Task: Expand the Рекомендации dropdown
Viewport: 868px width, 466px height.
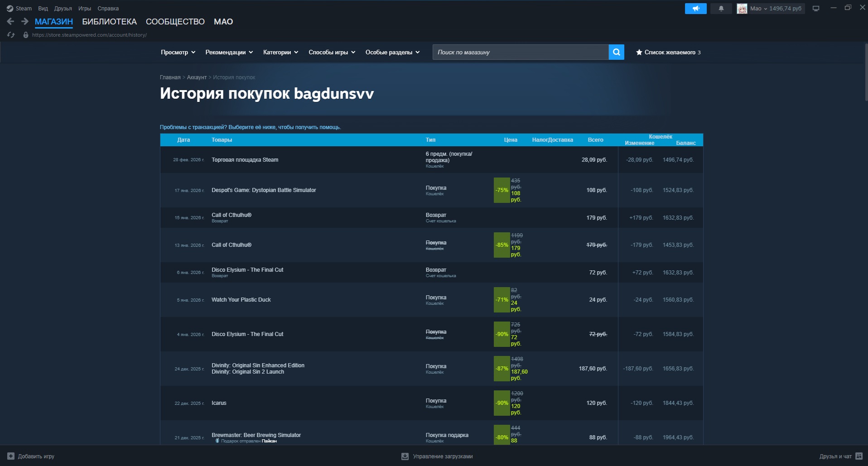Action: tap(229, 52)
